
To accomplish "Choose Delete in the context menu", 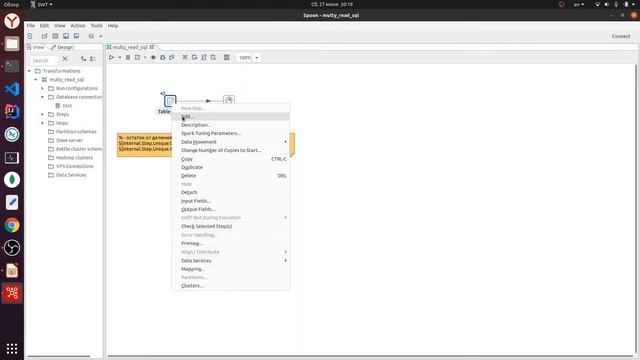I will (231, 176).
